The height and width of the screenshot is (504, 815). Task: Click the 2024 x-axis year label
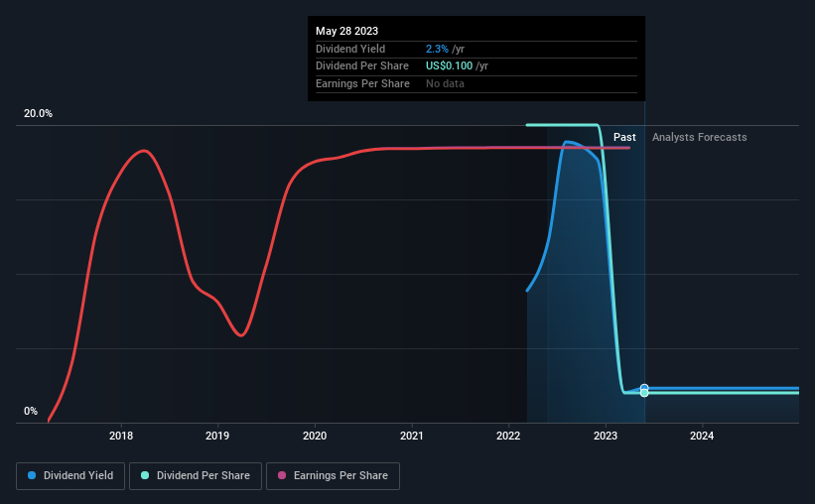pyautogui.click(x=702, y=436)
